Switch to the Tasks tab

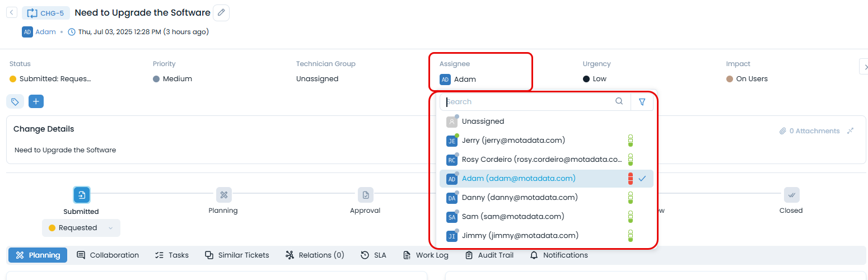[171, 255]
